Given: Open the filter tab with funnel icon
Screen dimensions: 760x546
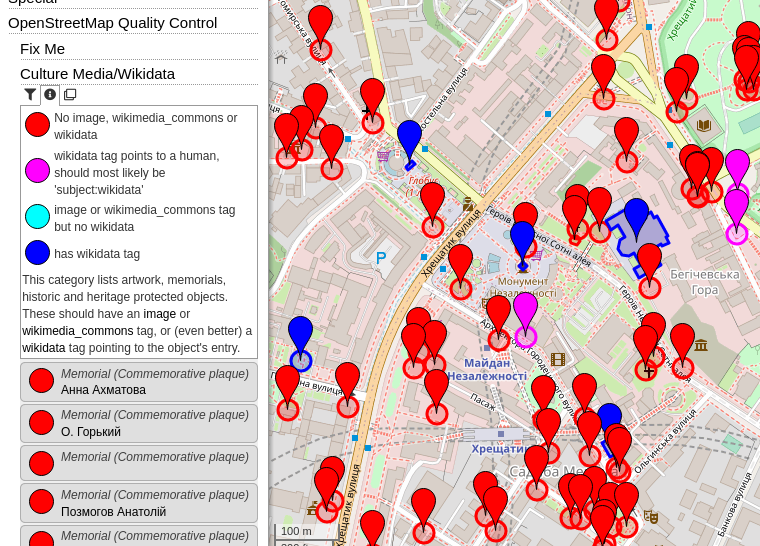Looking at the screenshot, I should 30,95.
